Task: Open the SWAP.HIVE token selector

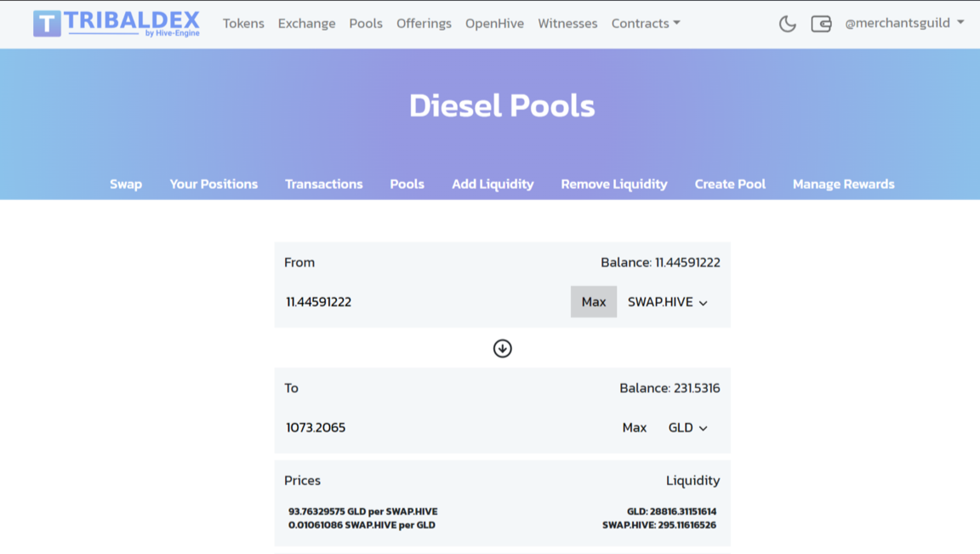Action: pos(667,302)
